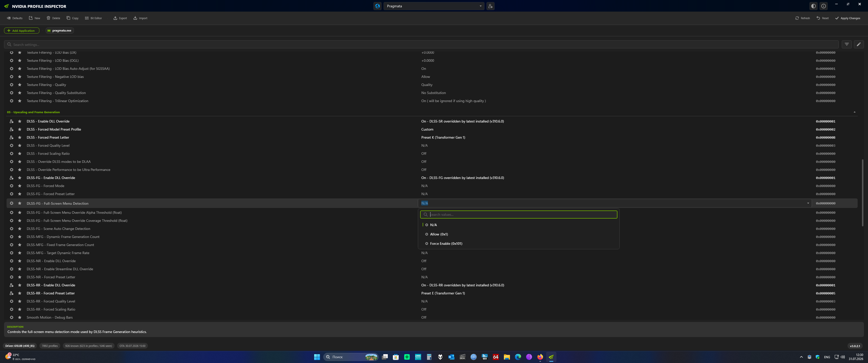Open the Windows Start menu

[317, 357]
